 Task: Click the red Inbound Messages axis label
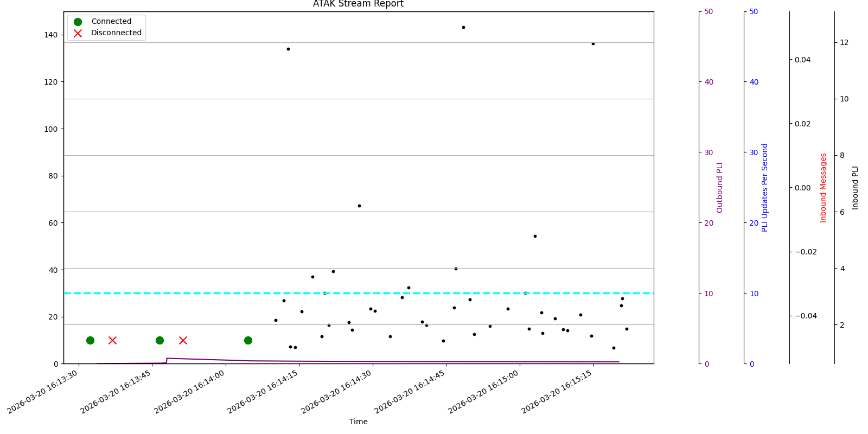[824, 188]
